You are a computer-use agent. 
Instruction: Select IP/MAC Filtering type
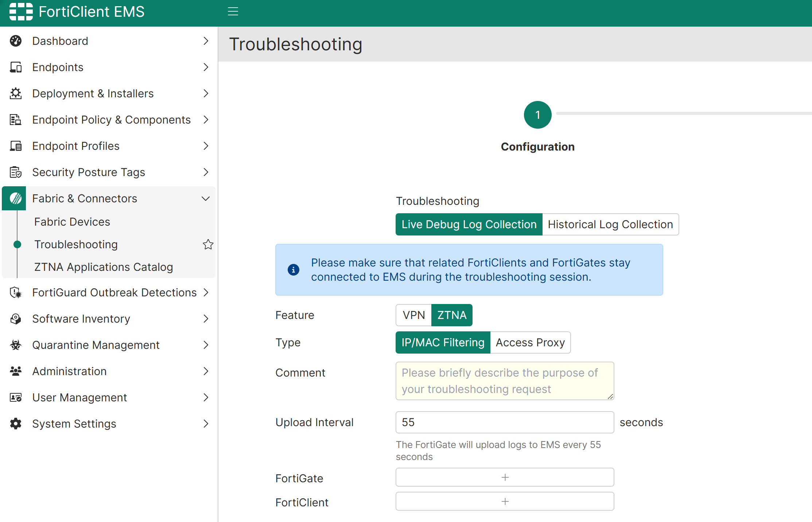tap(443, 342)
